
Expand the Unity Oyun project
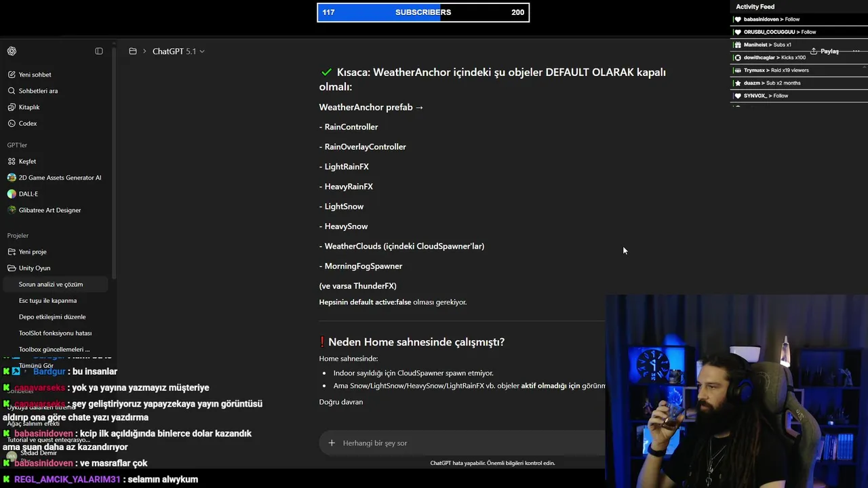pyautogui.click(x=35, y=268)
